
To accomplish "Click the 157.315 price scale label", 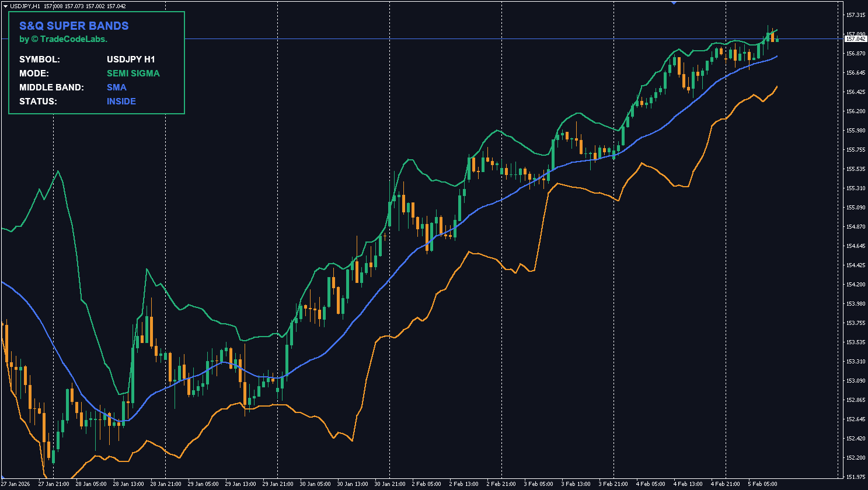I will pos(855,15).
